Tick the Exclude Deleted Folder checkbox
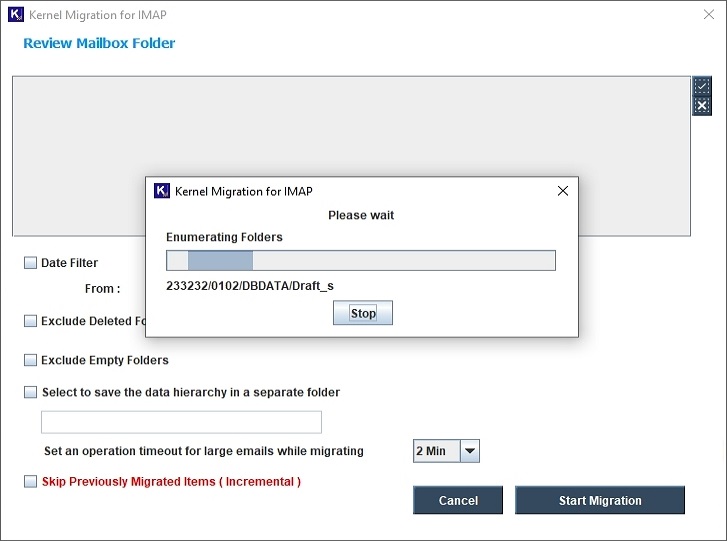The image size is (727, 541). point(30,321)
